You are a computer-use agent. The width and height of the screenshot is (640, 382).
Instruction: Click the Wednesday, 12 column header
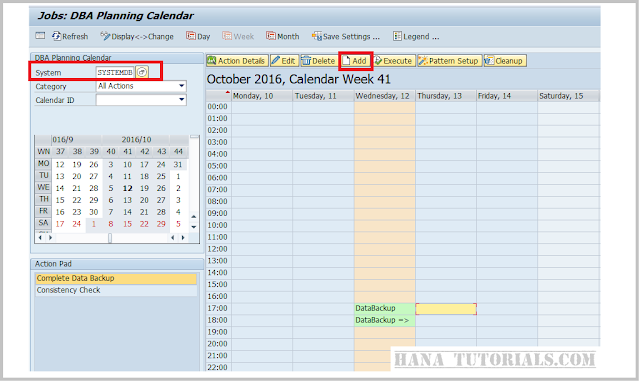click(384, 96)
